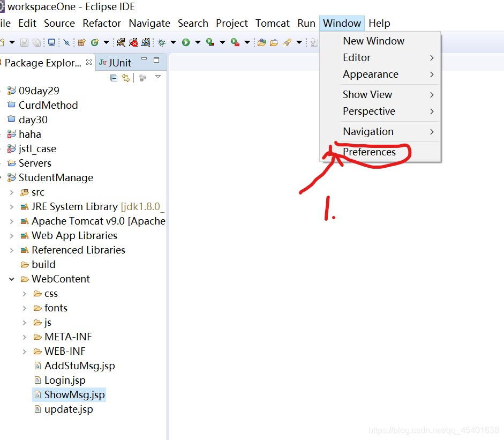Viewport: 504px width, 440px height.
Task: Stop Tomcat using the red-cross cat icon
Action: 133,42
